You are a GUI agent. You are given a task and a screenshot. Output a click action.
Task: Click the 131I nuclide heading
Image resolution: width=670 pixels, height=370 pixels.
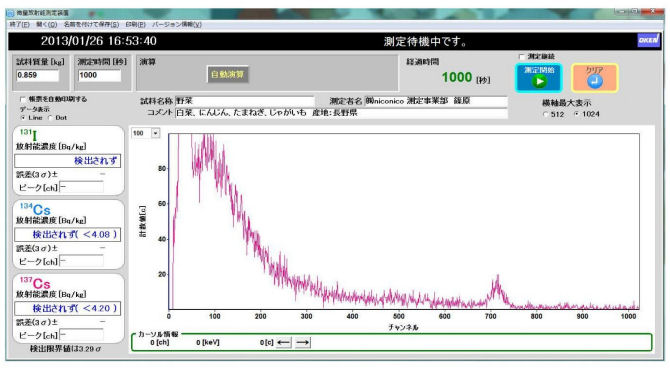tap(28, 135)
